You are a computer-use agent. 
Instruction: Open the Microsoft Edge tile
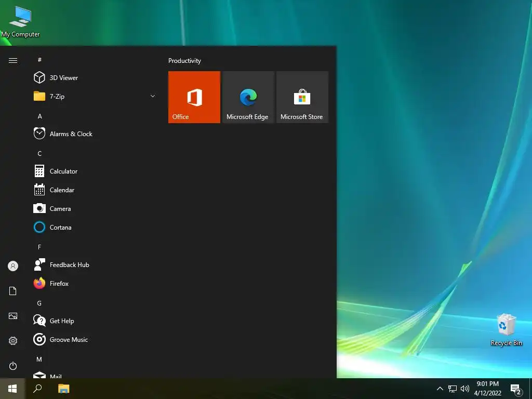[x=248, y=97]
